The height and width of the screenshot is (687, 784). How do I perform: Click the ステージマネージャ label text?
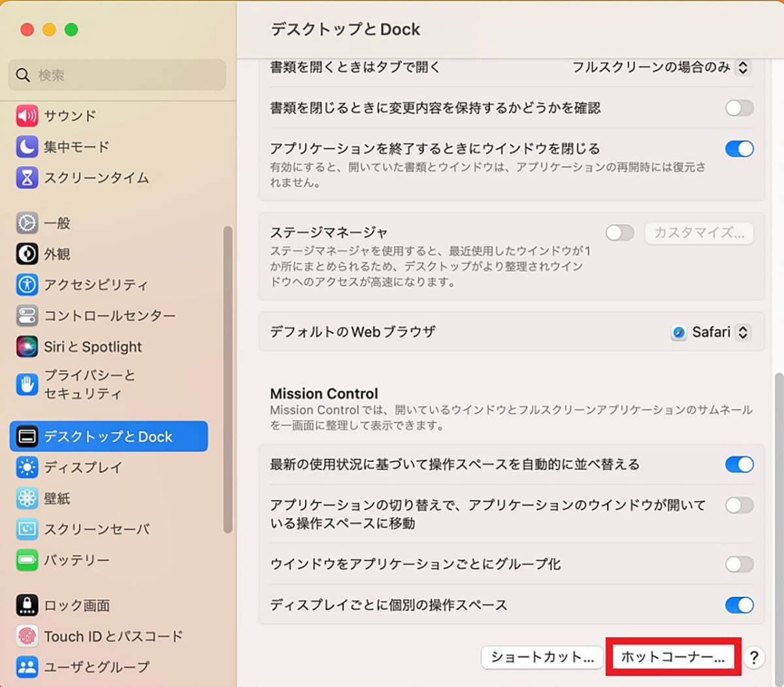pyautogui.click(x=329, y=232)
